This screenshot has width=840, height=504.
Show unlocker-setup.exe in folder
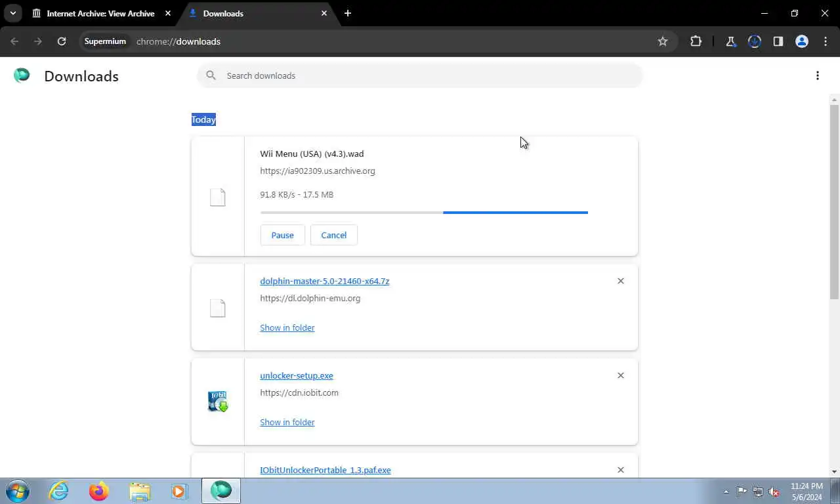pos(287,422)
